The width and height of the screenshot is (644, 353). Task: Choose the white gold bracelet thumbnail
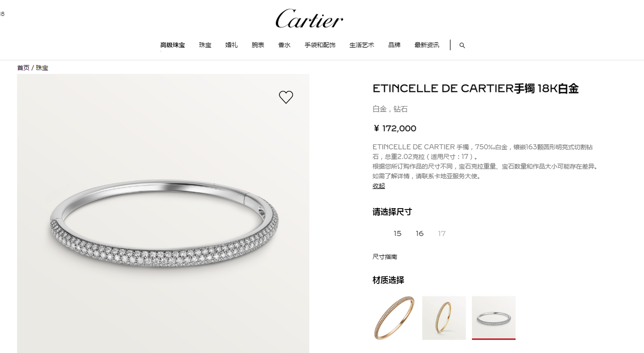coord(494,318)
